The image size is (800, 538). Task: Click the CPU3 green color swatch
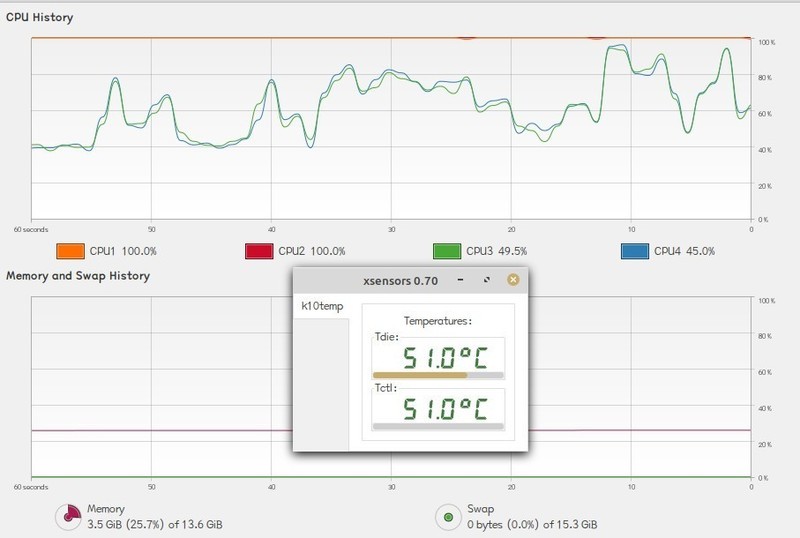[x=447, y=251]
